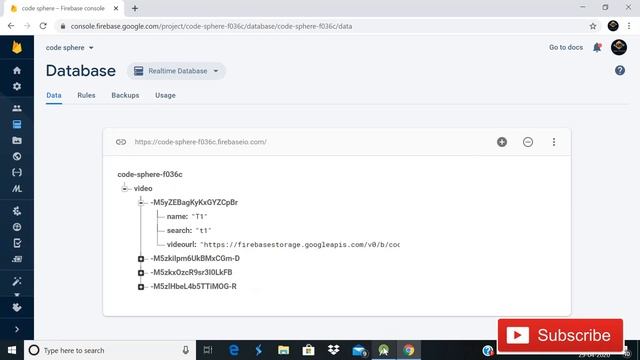Image resolution: width=640 pixels, height=360 pixels.
Task: Expand the -M5zkilpm6UkBMxCGm-D node
Action: point(141,259)
